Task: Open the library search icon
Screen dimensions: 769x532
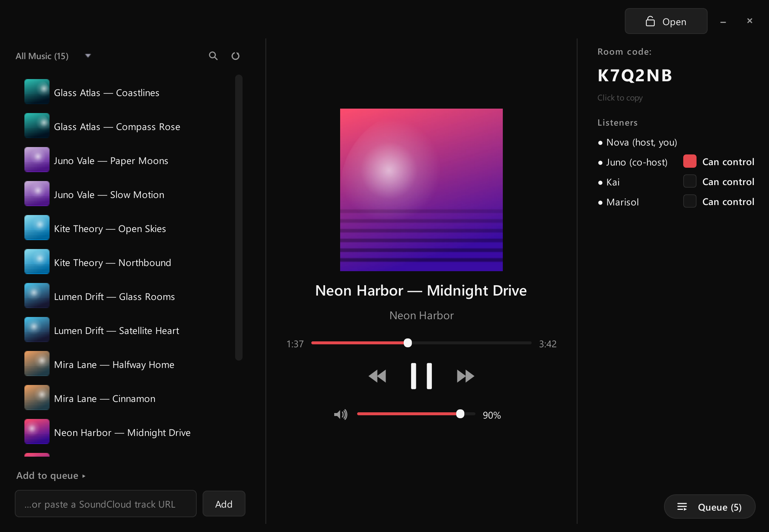Action: [213, 56]
